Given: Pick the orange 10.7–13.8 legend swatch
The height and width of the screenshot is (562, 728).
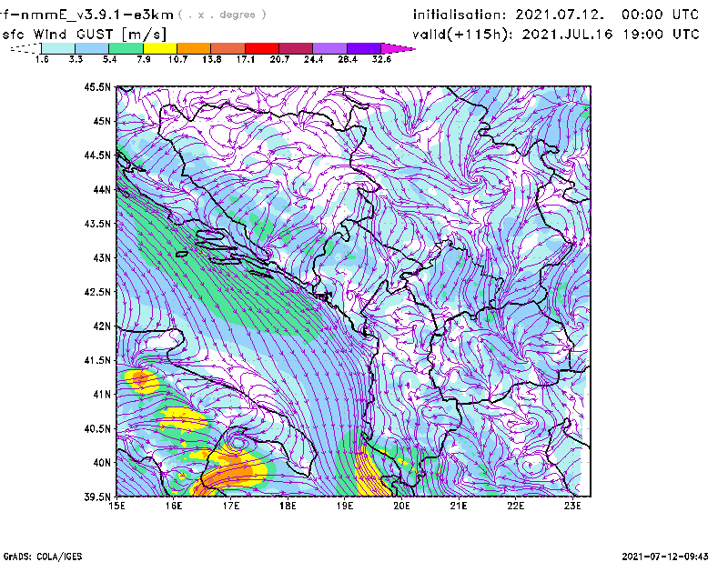Looking at the screenshot, I should (x=194, y=48).
